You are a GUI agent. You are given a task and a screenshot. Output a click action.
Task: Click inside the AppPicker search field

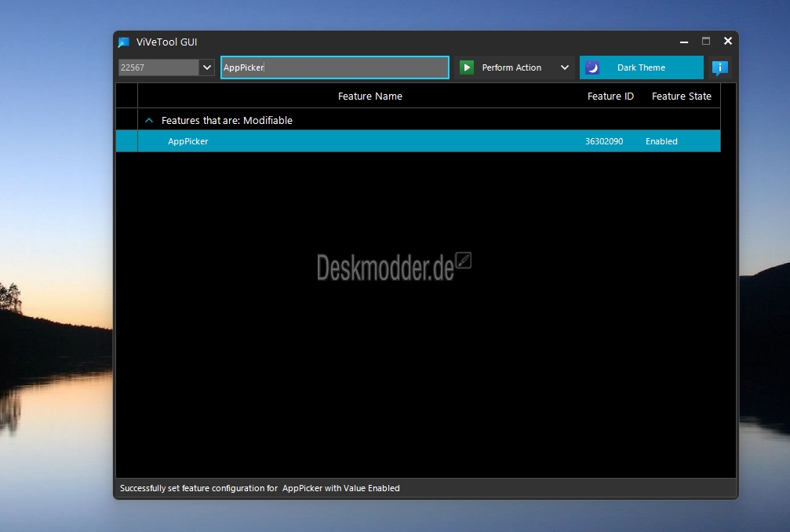(335, 67)
